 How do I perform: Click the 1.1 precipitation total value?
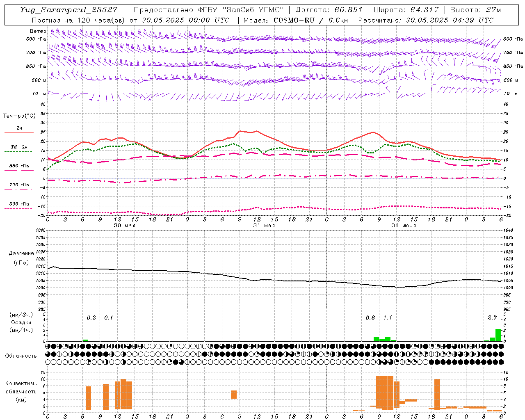click(x=388, y=317)
